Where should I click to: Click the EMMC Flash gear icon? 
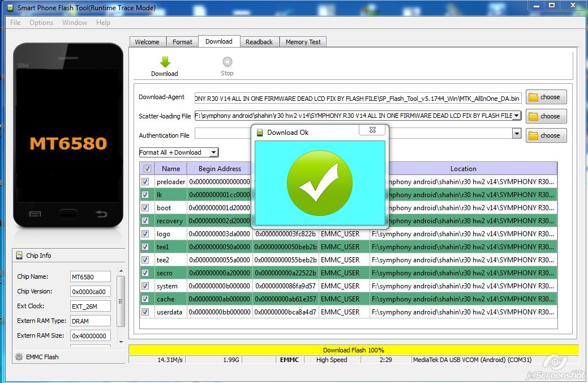tap(19, 357)
